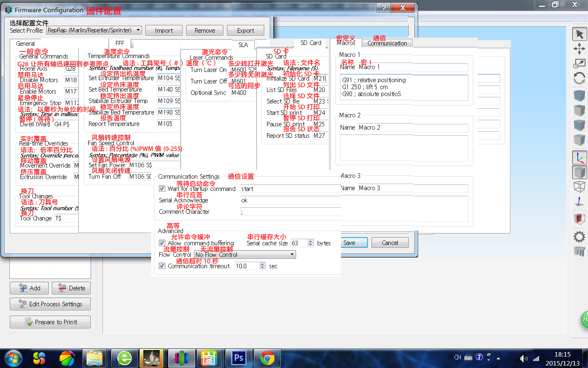Uncheck Wait for startup command

click(x=162, y=188)
